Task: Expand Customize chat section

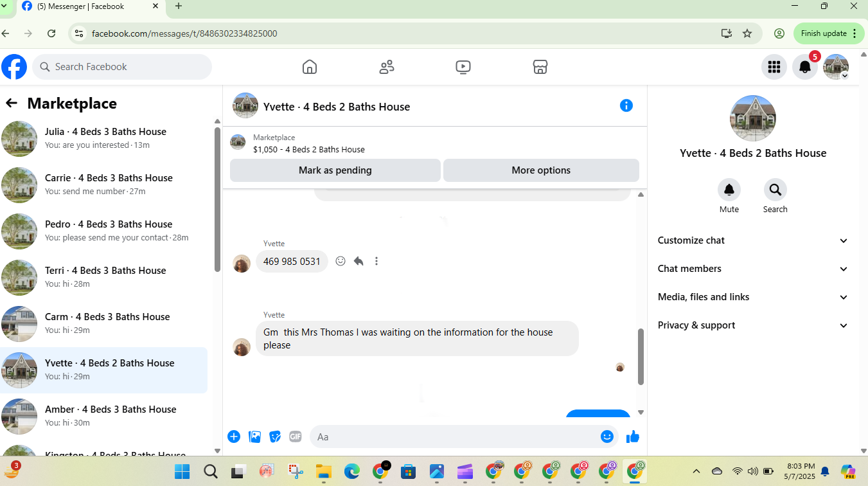Action: [753, 240]
